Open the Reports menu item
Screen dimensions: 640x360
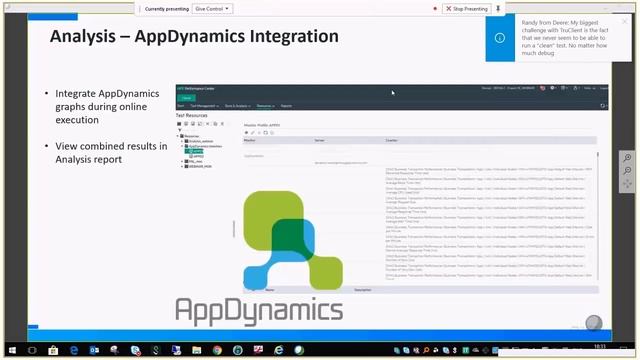coord(286,106)
